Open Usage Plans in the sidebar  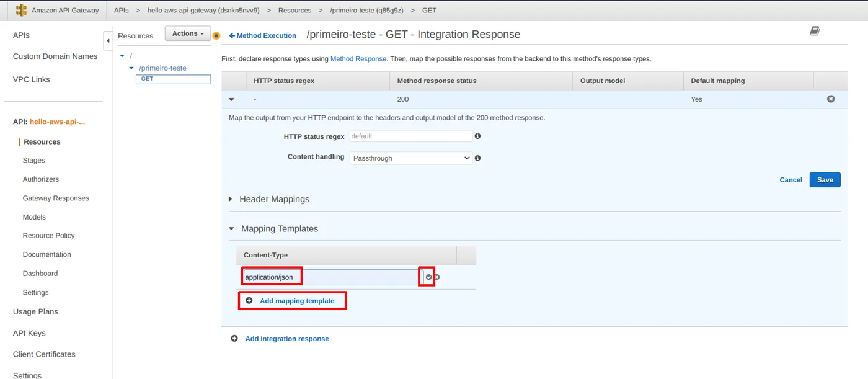[x=35, y=312]
